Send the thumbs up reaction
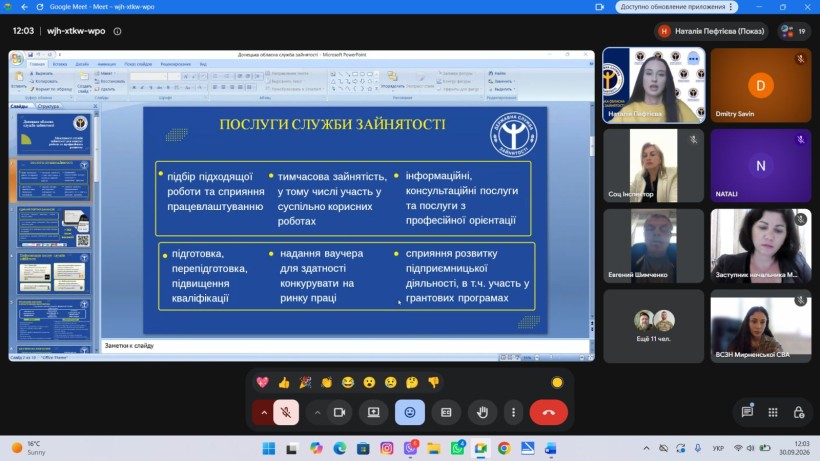820x461 pixels. coord(284,383)
